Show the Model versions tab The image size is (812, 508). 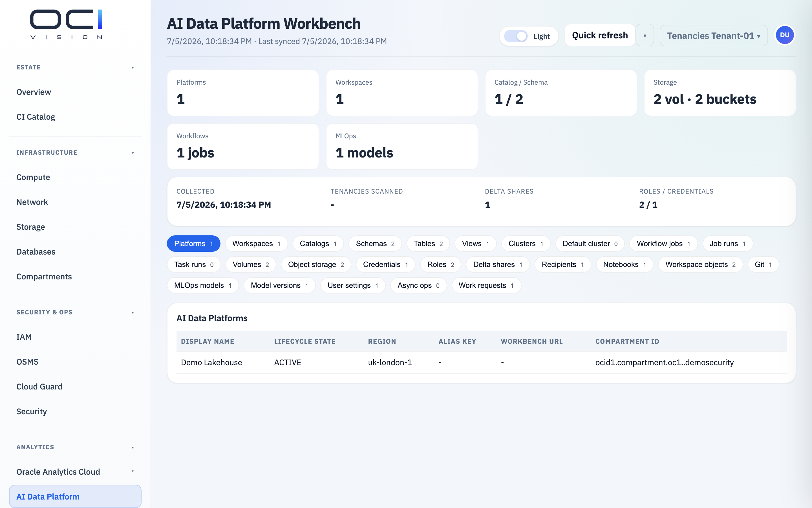[279, 285]
